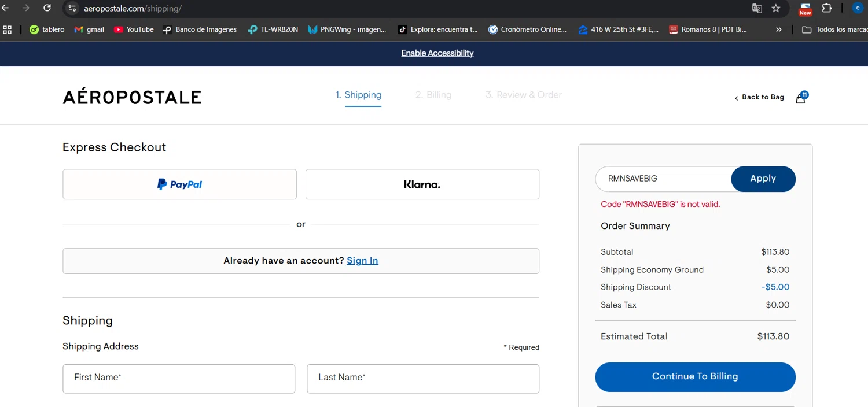Click the Subtotal $113.80 amount
The width and height of the screenshot is (868, 407).
click(x=775, y=252)
